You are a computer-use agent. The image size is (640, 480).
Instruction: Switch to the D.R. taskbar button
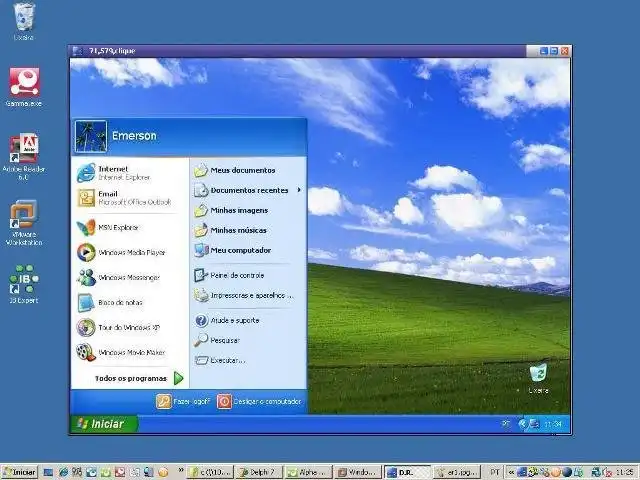407,472
